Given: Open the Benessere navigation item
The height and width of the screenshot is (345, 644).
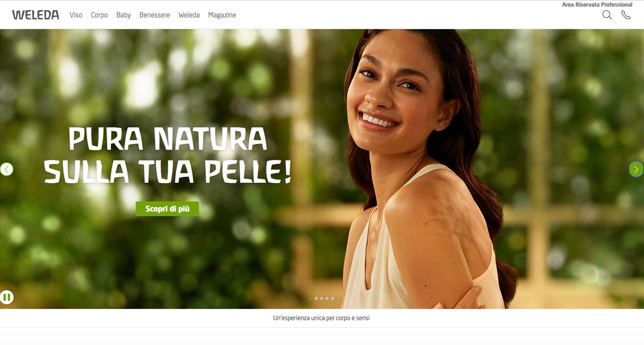Looking at the screenshot, I should point(155,15).
